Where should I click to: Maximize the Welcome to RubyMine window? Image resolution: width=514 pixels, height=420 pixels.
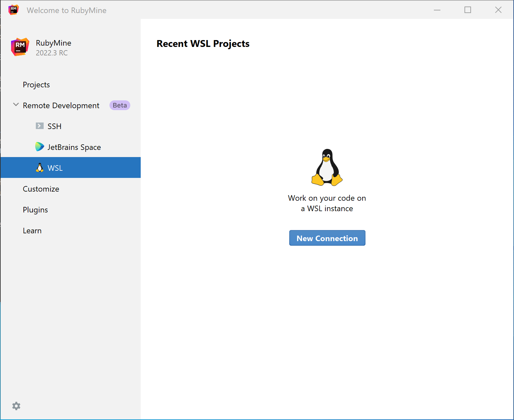(468, 10)
